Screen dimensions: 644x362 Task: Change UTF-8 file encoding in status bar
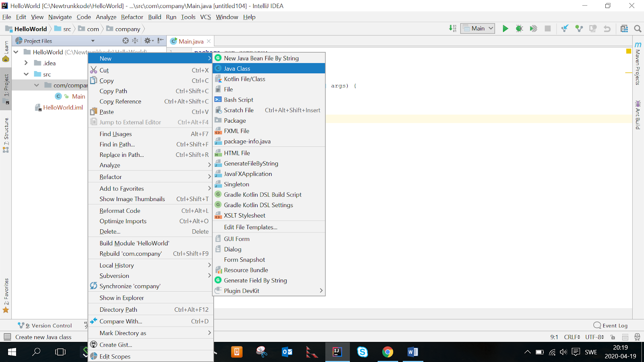click(x=594, y=337)
